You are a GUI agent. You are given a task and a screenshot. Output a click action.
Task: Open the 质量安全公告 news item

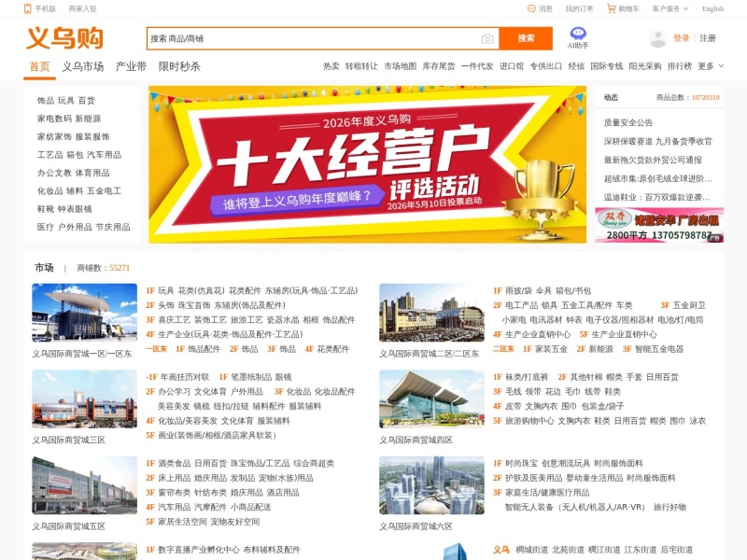627,123
